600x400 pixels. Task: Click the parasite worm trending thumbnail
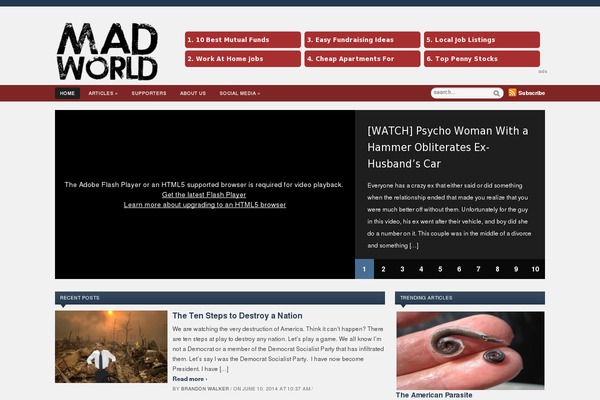click(x=470, y=351)
